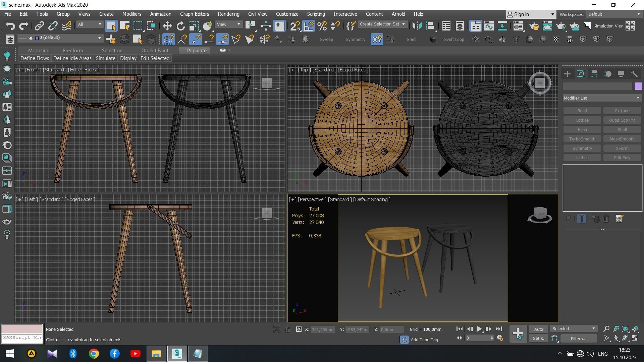
Task: Choose Select and Move tool
Action: point(167,26)
